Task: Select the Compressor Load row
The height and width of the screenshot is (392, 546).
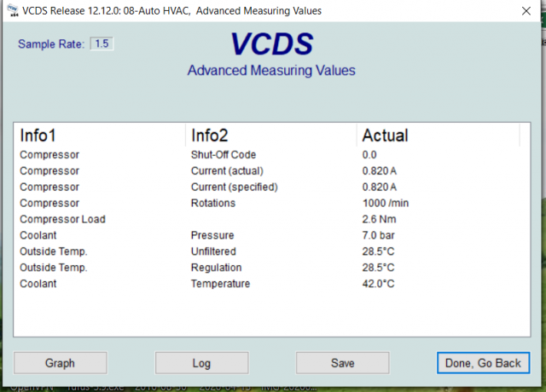Action: [x=62, y=220]
